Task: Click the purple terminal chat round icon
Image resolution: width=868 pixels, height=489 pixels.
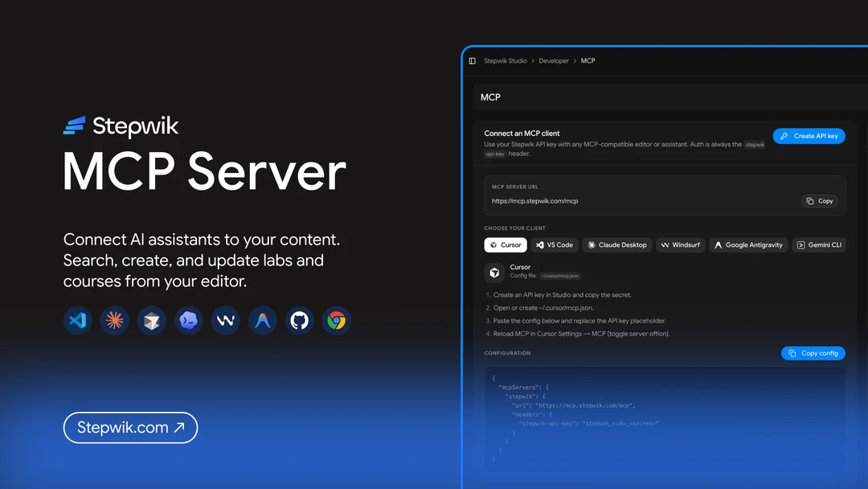Action: 189,320
